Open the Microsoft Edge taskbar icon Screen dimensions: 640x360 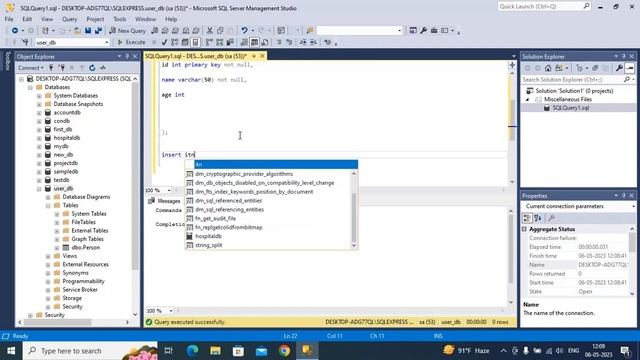[192, 351]
